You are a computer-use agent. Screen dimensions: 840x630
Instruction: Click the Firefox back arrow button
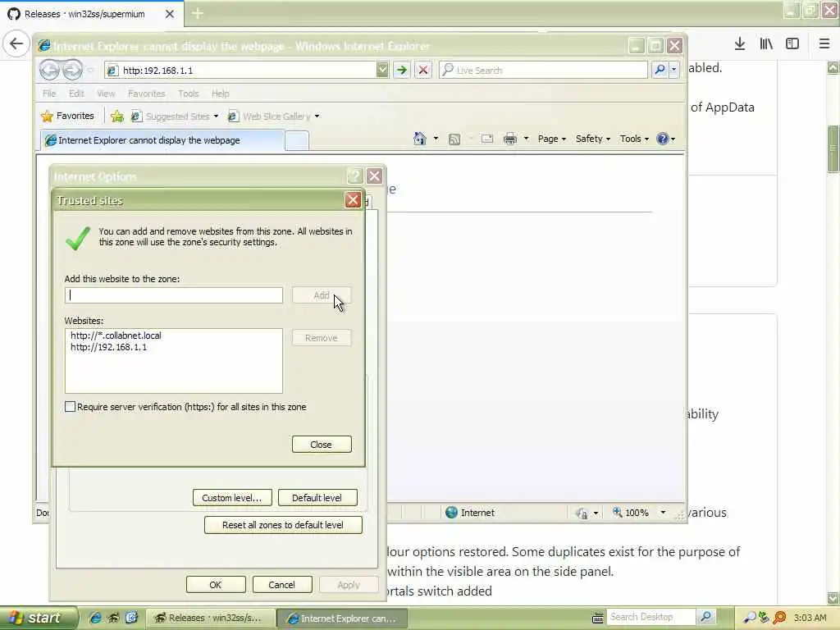16,43
